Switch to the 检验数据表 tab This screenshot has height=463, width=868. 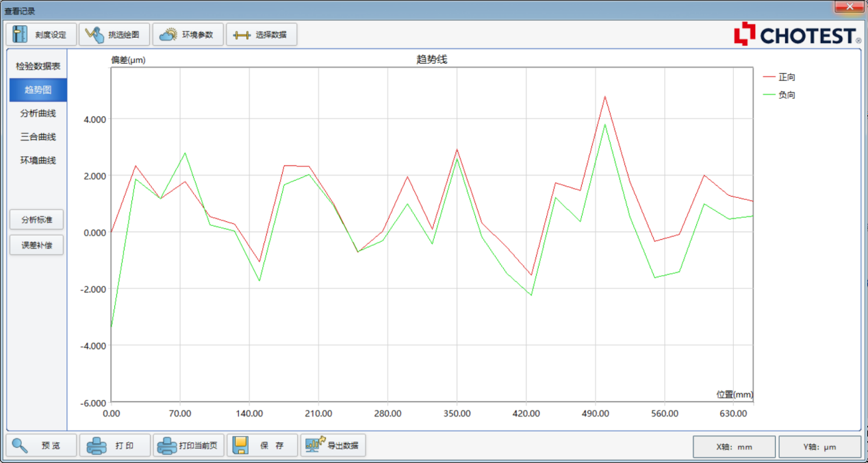(38, 66)
